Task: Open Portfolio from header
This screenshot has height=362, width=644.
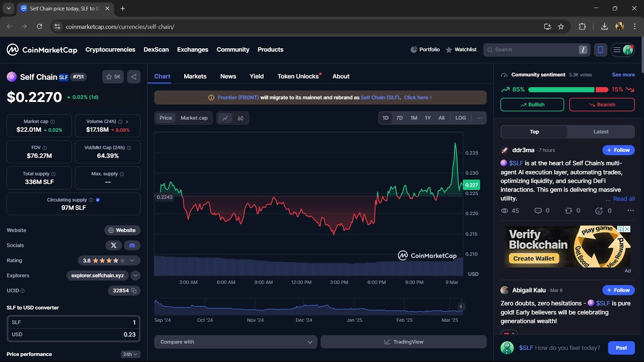Action: coord(425,50)
